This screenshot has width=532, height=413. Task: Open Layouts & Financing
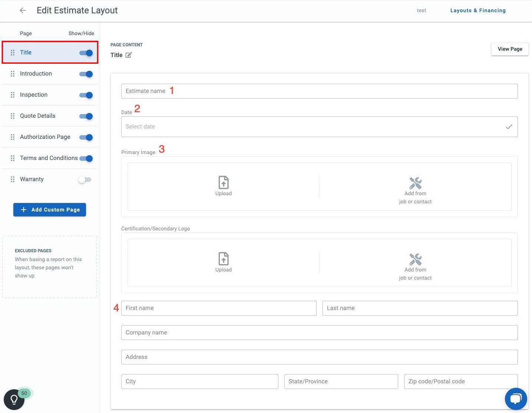478,10
